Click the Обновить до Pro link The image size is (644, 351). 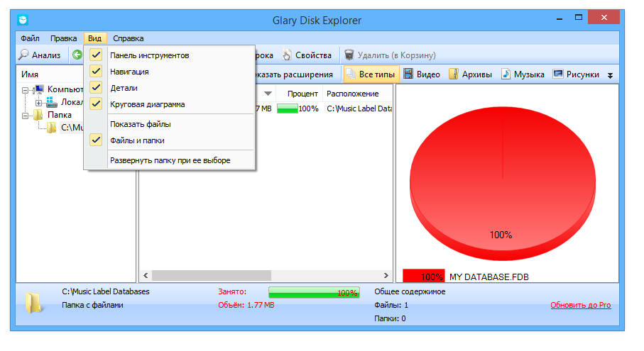pos(581,305)
